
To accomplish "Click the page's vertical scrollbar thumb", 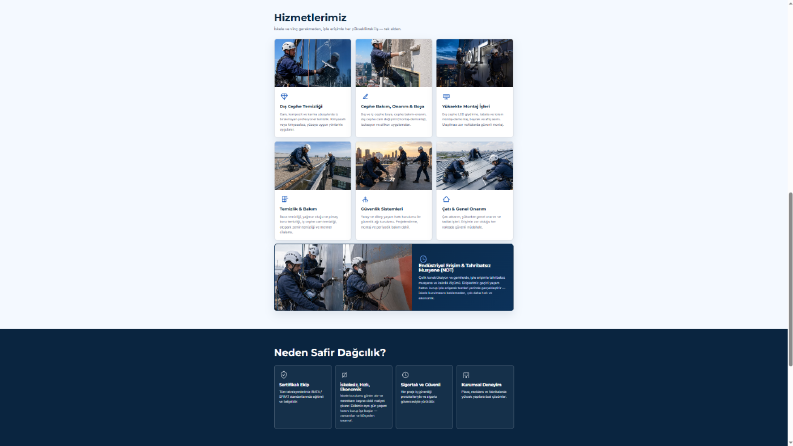I will click(790, 279).
